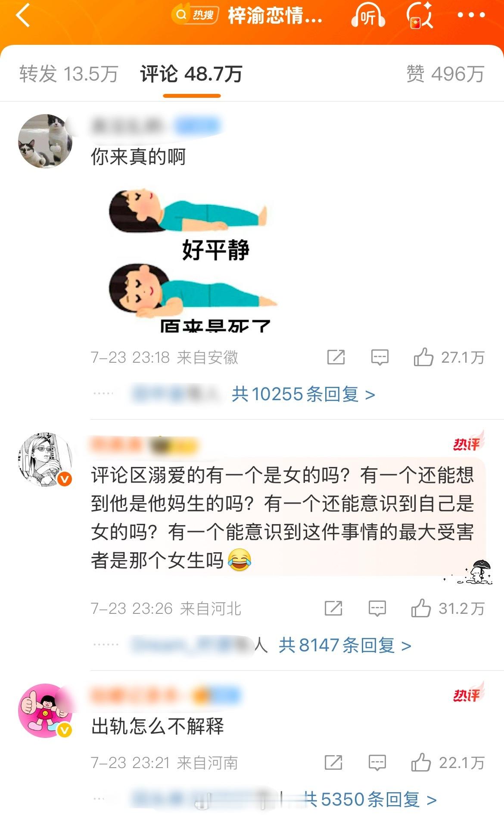504x815 pixels.
Task: Open the 热搜 梓渝恋情 search bar
Action: (x=247, y=16)
